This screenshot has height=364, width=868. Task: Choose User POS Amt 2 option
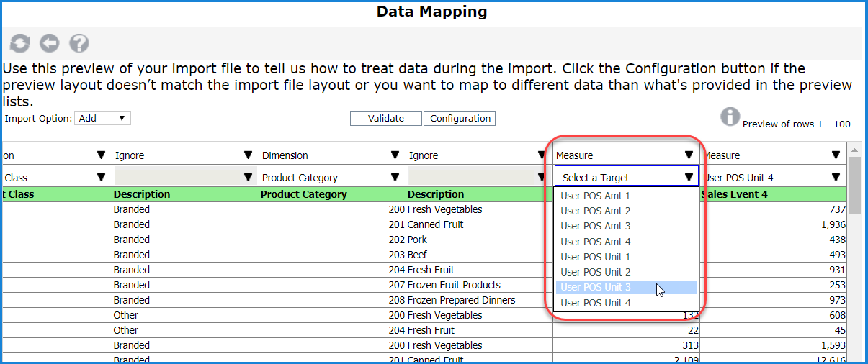(595, 211)
